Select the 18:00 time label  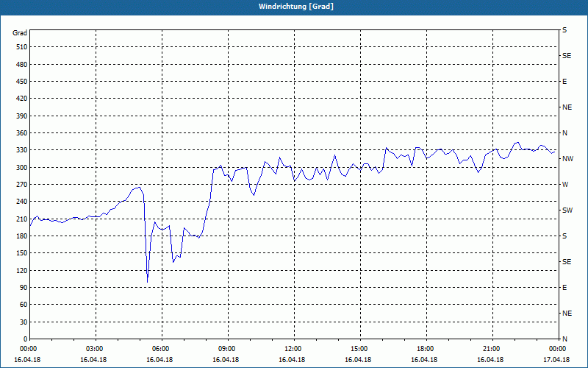[x=426, y=349]
